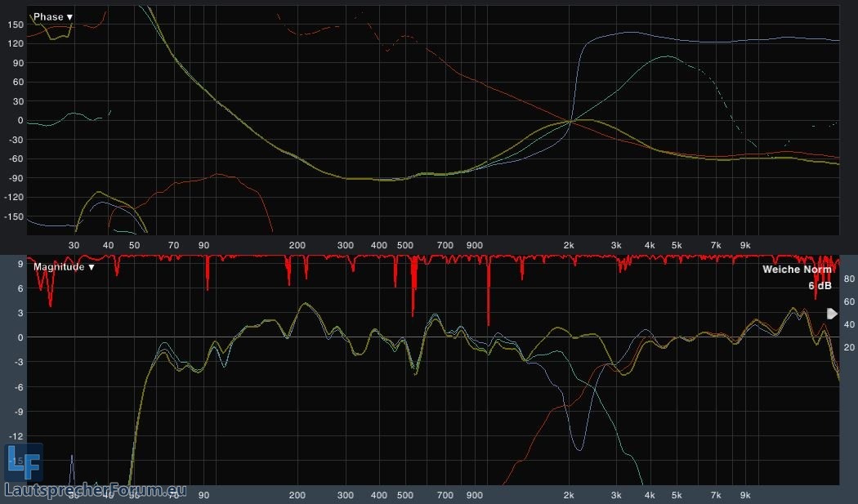Click the 20 label on coherence scale
The height and width of the screenshot is (504, 858).
(x=849, y=348)
